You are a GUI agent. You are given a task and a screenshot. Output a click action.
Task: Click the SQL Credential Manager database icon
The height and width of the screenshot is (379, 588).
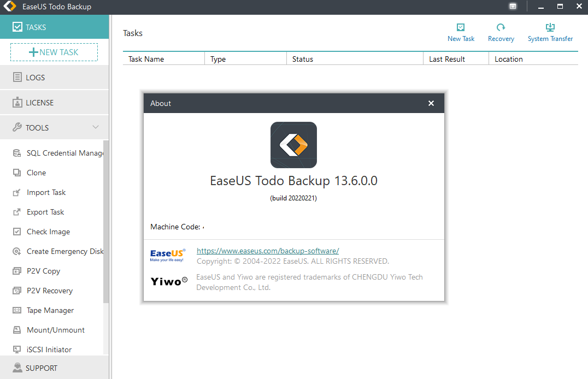(17, 153)
